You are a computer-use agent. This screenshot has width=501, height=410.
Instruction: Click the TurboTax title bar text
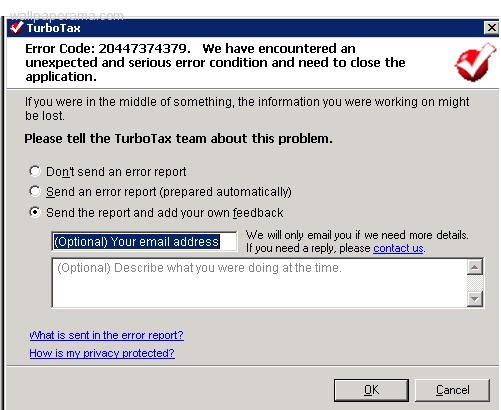pos(54,28)
